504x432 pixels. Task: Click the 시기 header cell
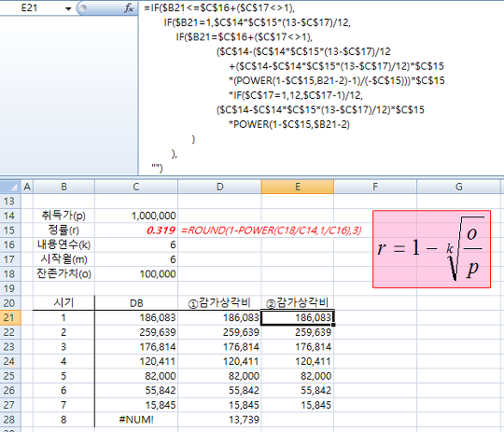(63, 303)
